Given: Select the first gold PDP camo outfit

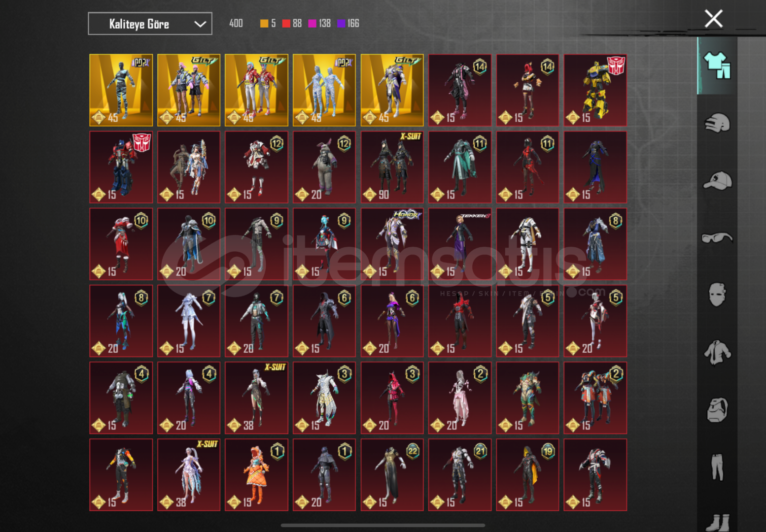Looking at the screenshot, I should 121,90.
